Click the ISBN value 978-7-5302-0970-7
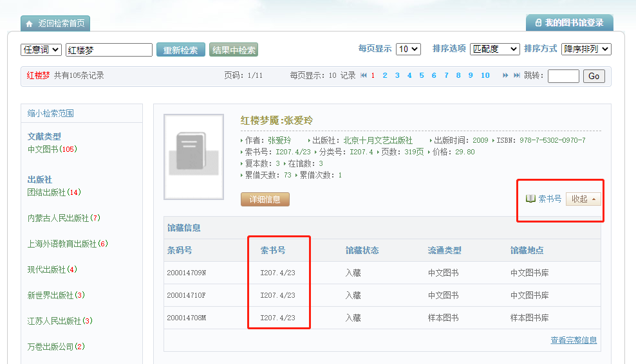This screenshot has height=364, width=636. pyautogui.click(x=552, y=140)
